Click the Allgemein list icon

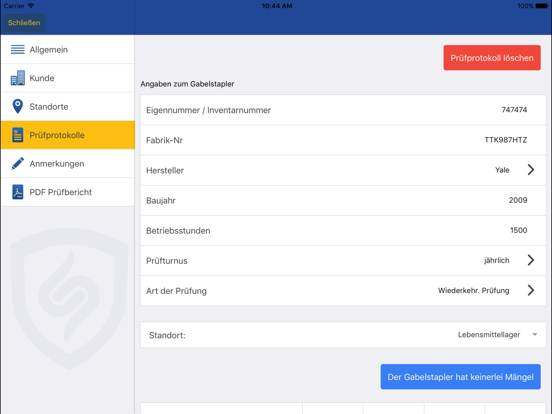coord(18,49)
